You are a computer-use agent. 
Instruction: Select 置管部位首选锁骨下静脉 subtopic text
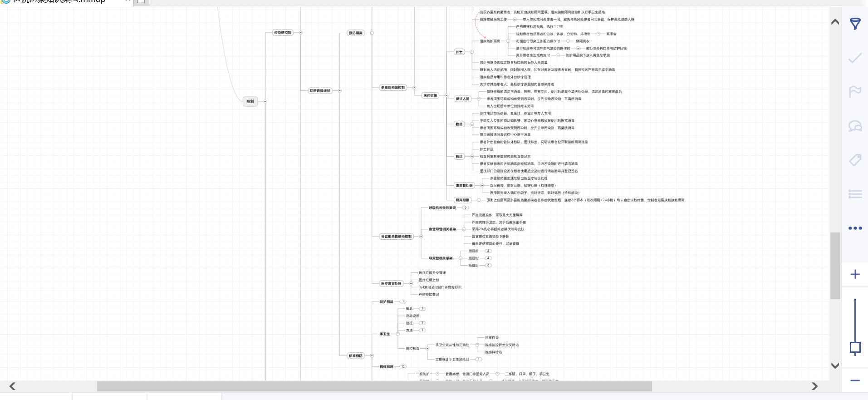tap(490, 237)
